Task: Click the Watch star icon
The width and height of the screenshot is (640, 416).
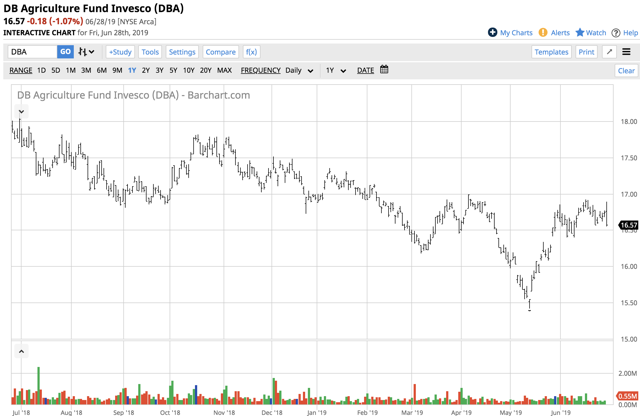Action: pyautogui.click(x=580, y=33)
